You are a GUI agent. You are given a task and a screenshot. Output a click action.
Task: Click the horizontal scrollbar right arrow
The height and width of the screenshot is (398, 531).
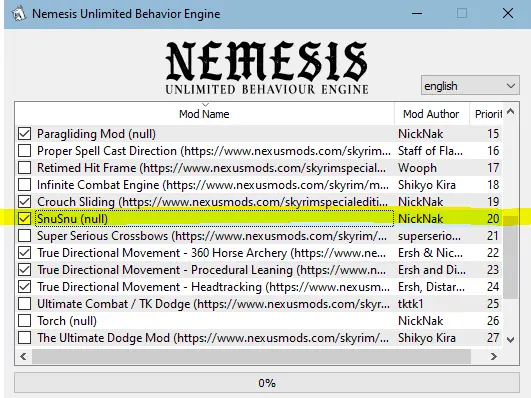[x=494, y=356]
